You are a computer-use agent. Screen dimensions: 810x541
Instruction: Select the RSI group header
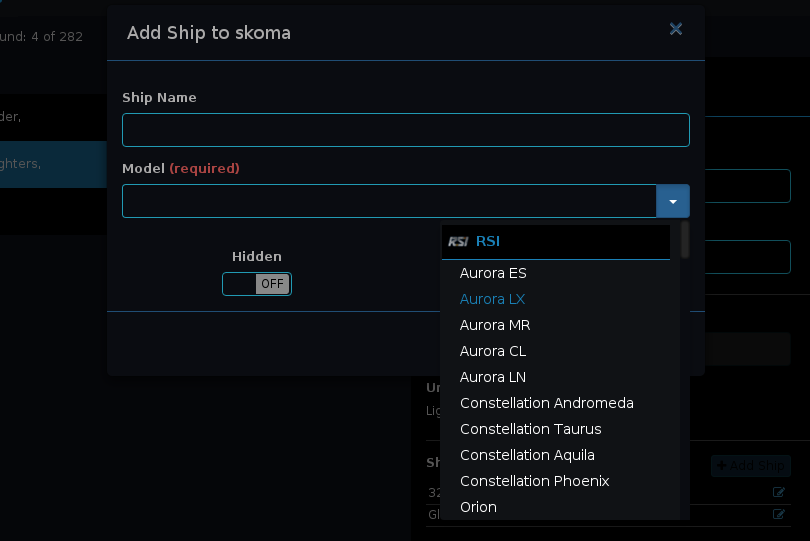pos(488,241)
